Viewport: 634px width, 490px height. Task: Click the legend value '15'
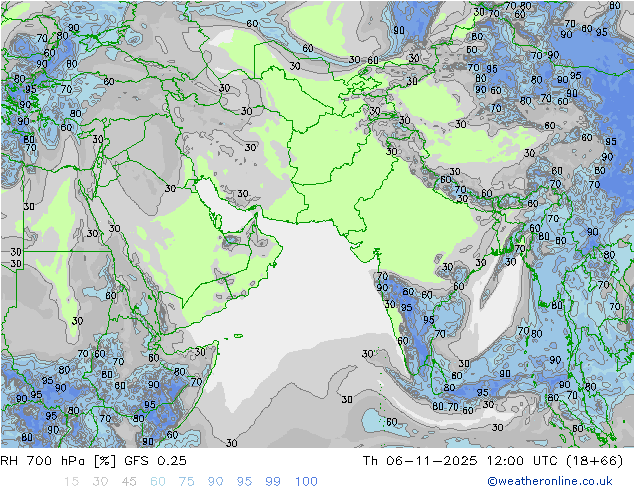[71, 482]
